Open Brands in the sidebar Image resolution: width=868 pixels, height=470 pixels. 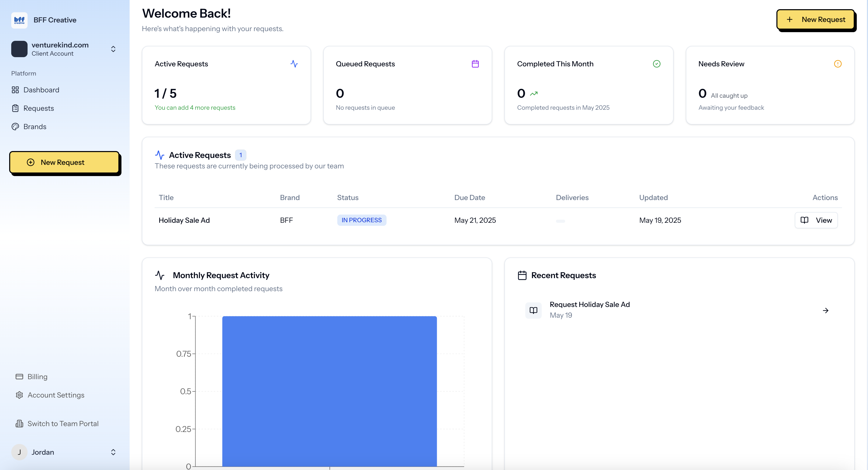click(35, 127)
